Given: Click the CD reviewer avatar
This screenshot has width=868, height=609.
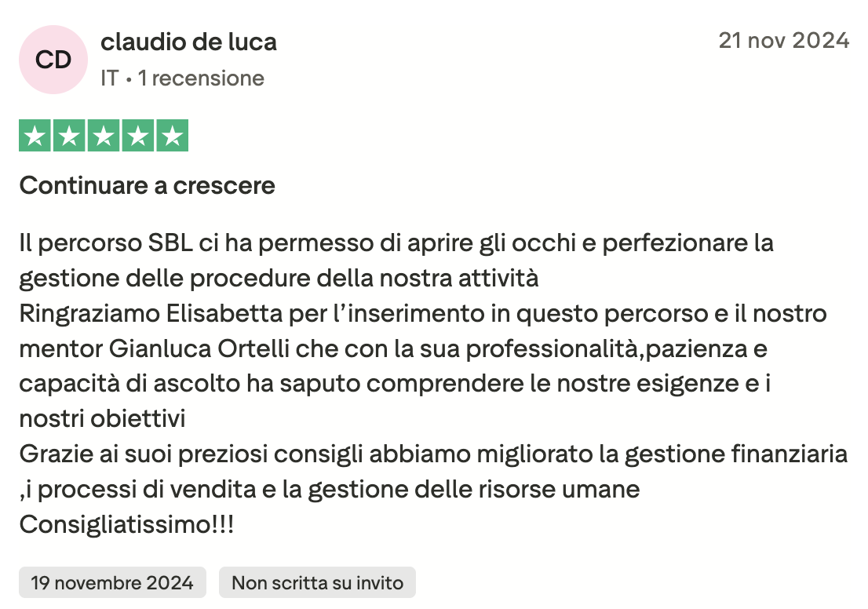Looking at the screenshot, I should pos(53,60).
